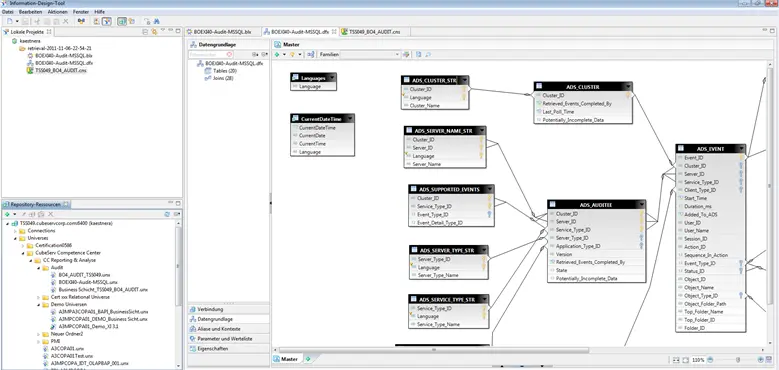Toggle the highlighted view-mode toolbar button

[x=106, y=21]
